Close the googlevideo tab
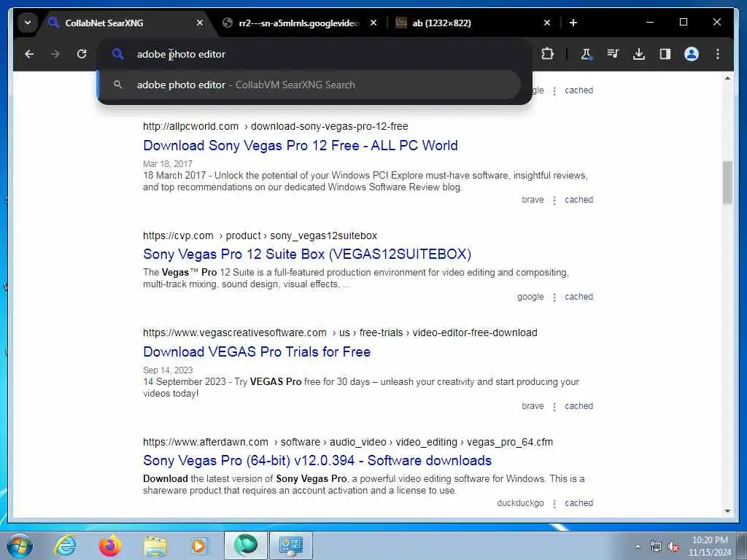Screen dimensions: 747x560 pyautogui.click(x=373, y=23)
